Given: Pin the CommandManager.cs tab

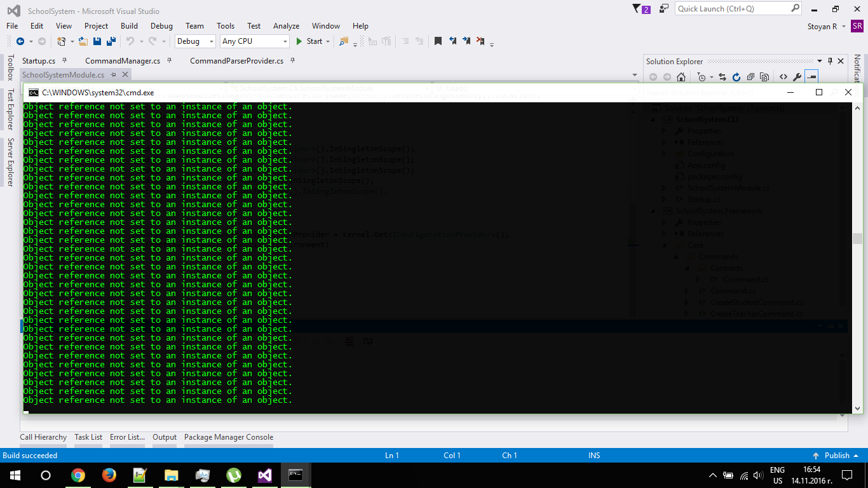Looking at the screenshot, I should coord(169,61).
